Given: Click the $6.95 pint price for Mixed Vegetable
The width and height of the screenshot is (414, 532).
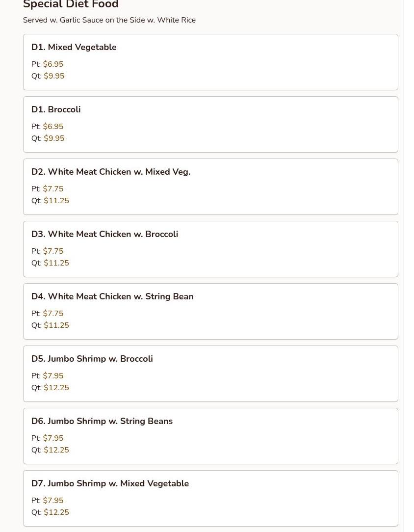Looking at the screenshot, I should pos(53,64).
